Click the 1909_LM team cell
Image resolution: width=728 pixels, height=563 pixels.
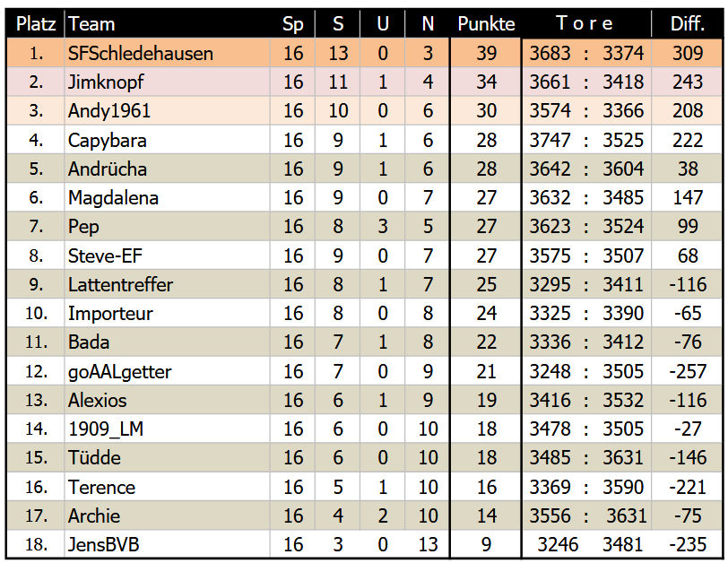[106, 429]
